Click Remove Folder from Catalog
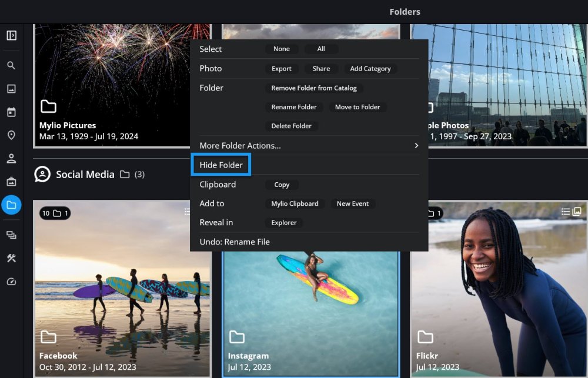Viewport: 588px width, 378px height. 314,88
